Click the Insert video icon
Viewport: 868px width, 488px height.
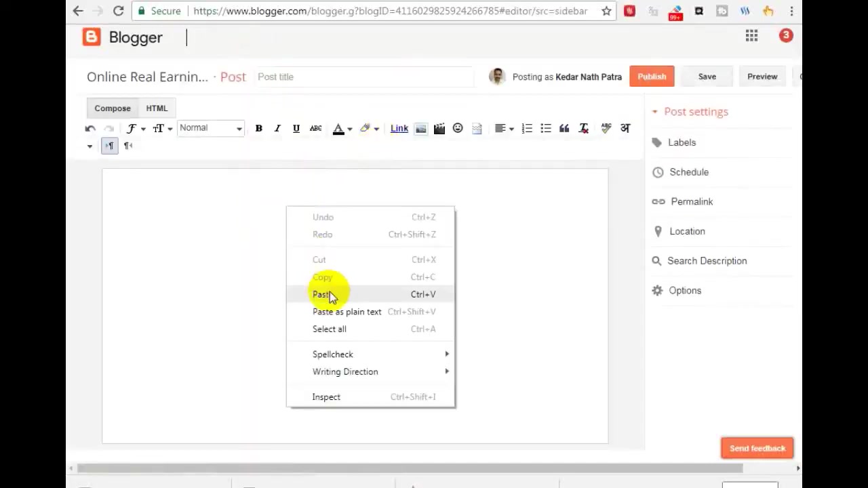coord(439,128)
